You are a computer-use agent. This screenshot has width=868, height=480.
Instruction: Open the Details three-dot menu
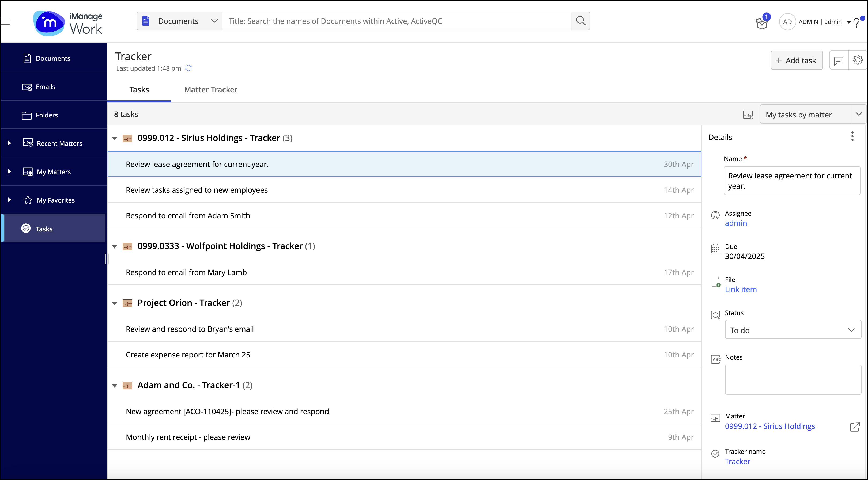852,136
